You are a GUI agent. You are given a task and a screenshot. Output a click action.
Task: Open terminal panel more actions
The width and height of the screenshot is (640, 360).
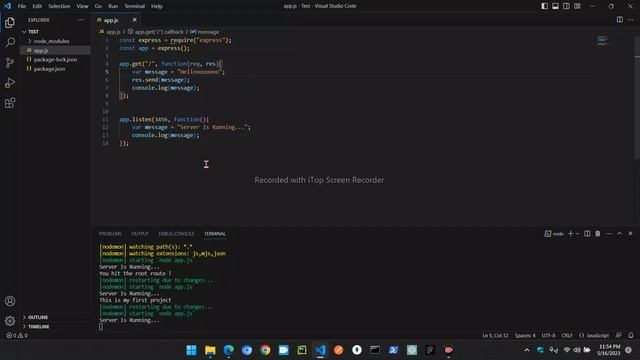[x=609, y=233]
